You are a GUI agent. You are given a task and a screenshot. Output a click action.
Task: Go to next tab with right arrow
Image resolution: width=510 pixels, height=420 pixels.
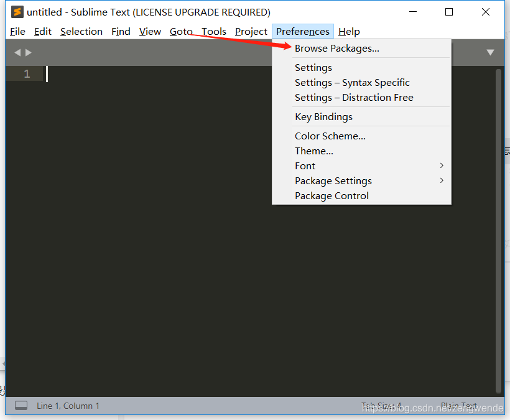pos(29,52)
